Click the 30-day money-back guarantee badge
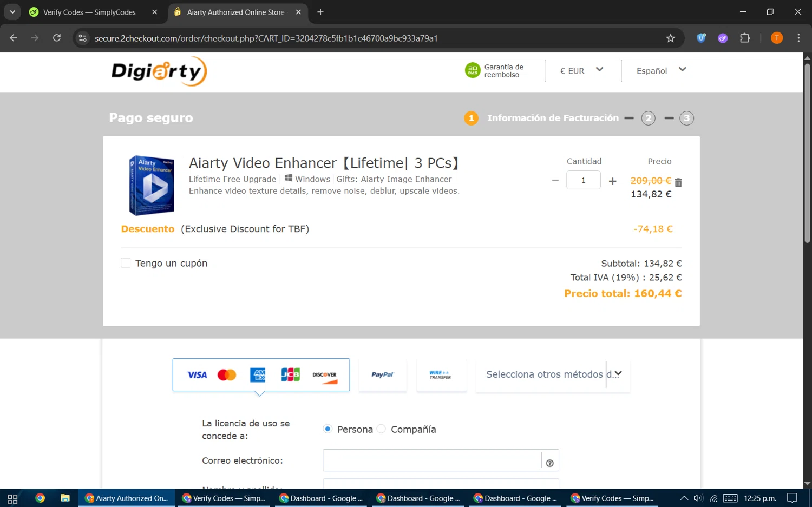Screen dimensions: 812x507 coord(494,71)
